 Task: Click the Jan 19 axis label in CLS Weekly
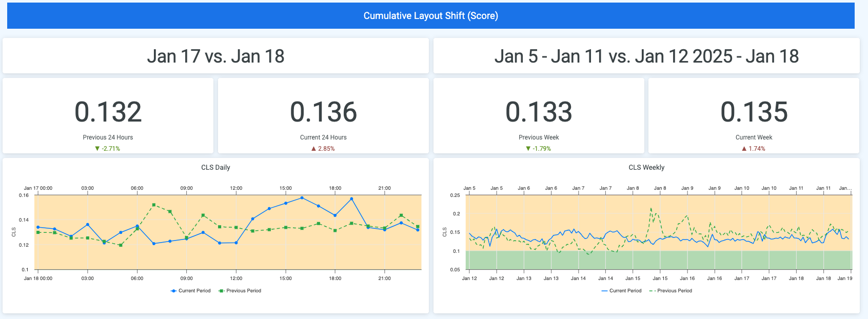click(x=845, y=278)
